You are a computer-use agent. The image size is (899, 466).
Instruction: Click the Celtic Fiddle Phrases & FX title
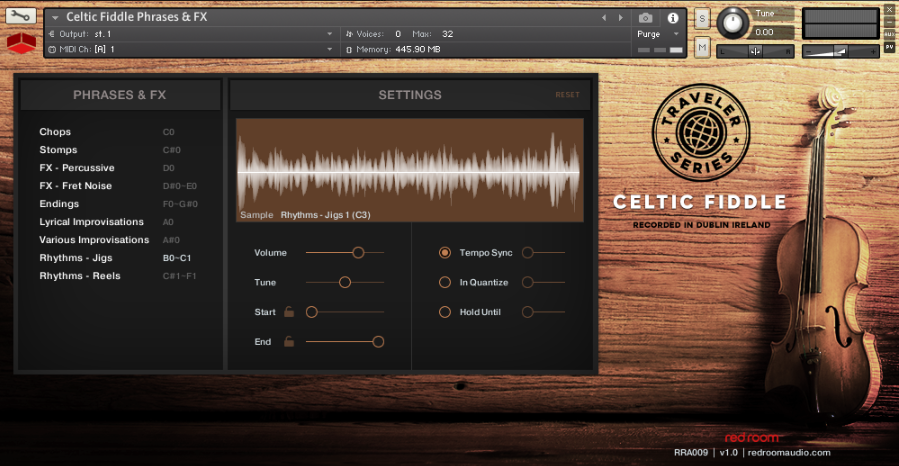(x=136, y=17)
